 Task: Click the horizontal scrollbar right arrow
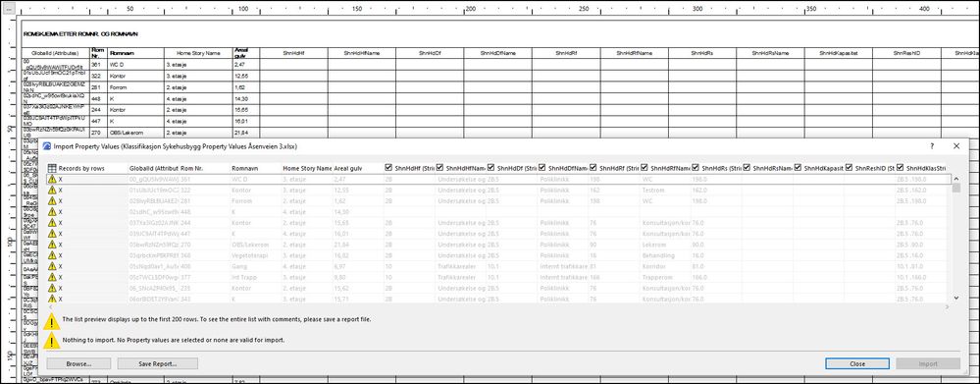(x=947, y=306)
